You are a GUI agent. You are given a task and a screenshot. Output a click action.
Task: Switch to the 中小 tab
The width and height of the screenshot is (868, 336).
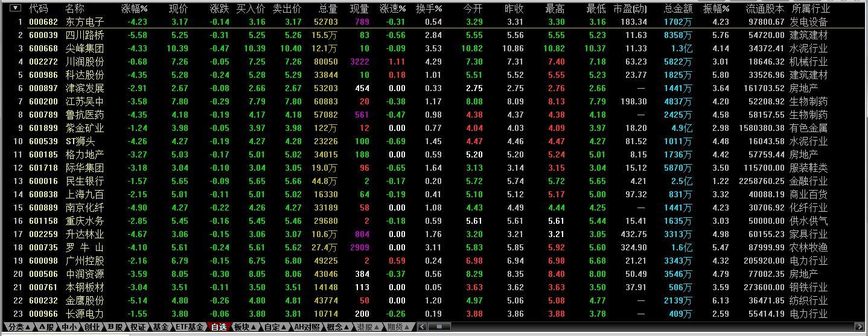coord(69,327)
